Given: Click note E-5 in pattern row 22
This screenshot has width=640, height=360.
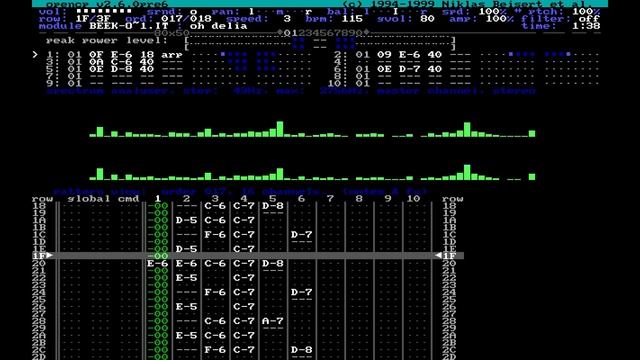Looking at the screenshot, I should [187, 278].
